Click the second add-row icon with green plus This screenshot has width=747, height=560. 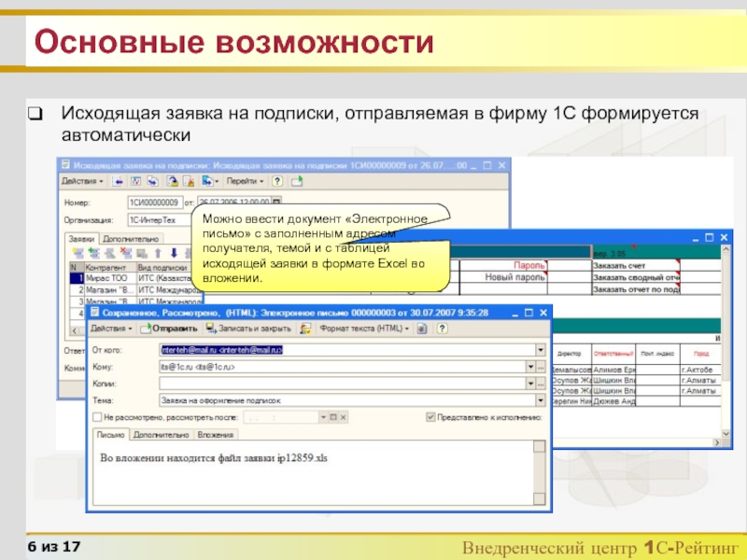pyautogui.click(x=94, y=253)
